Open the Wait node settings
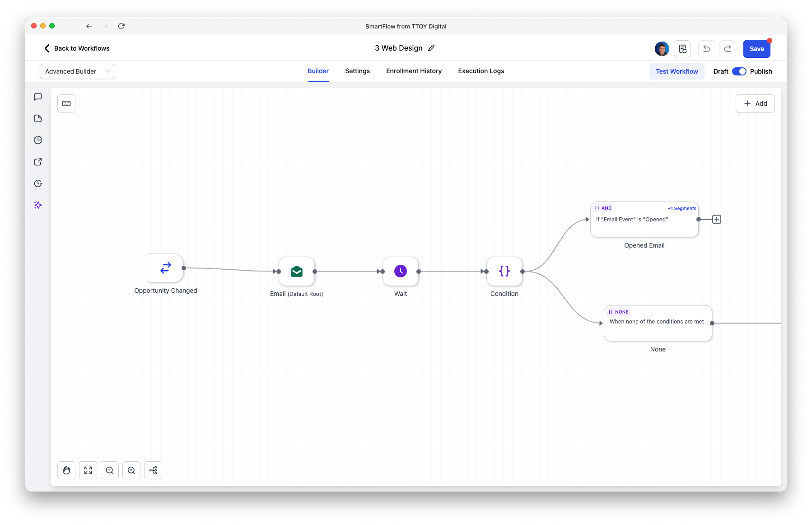 pyautogui.click(x=401, y=272)
